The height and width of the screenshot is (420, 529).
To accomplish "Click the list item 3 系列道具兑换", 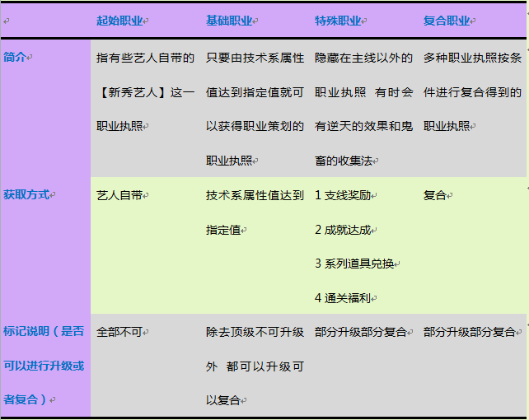I will click(354, 264).
